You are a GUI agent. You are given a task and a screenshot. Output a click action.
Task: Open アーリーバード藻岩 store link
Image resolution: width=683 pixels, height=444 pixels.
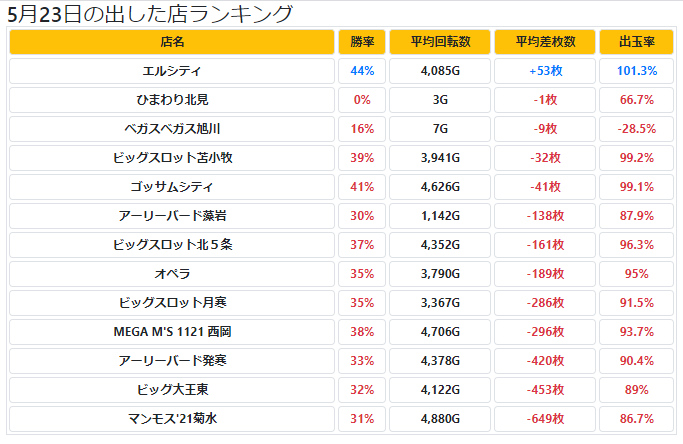172,216
